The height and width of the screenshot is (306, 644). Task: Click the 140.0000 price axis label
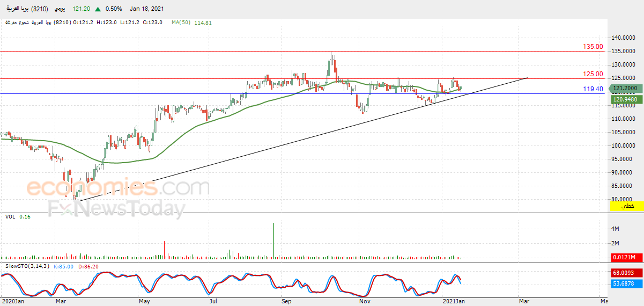point(624,38)
